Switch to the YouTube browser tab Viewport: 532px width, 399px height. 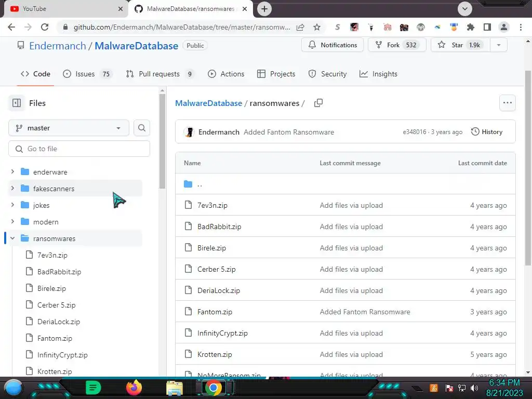66,9
